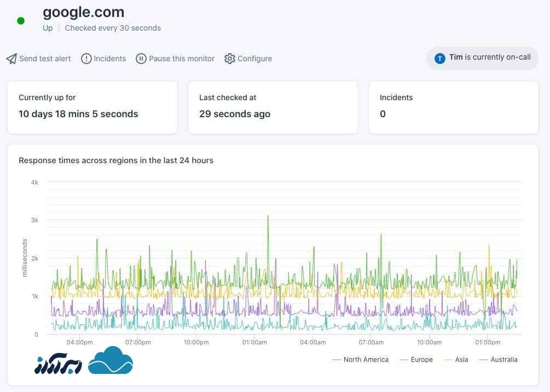The width and height of the screenshot is (550, 392).
Task: Click the Currently up for card
Action: pos(92,107)
